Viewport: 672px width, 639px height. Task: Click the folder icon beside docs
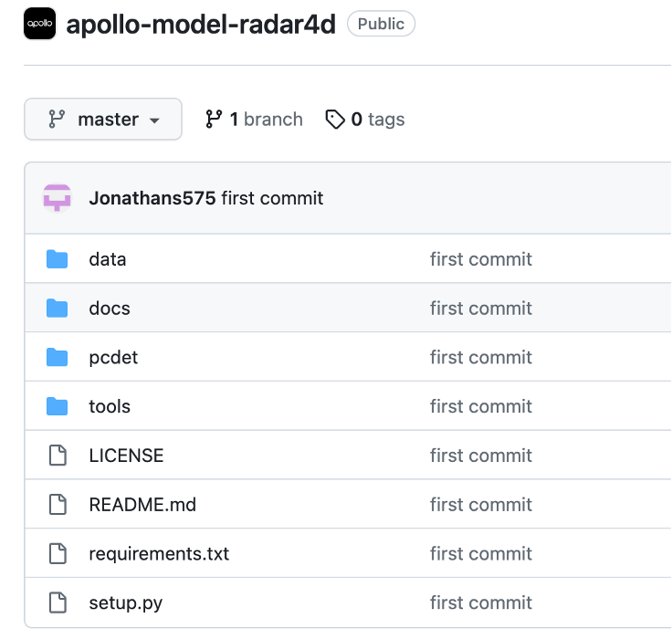point(58,309)
